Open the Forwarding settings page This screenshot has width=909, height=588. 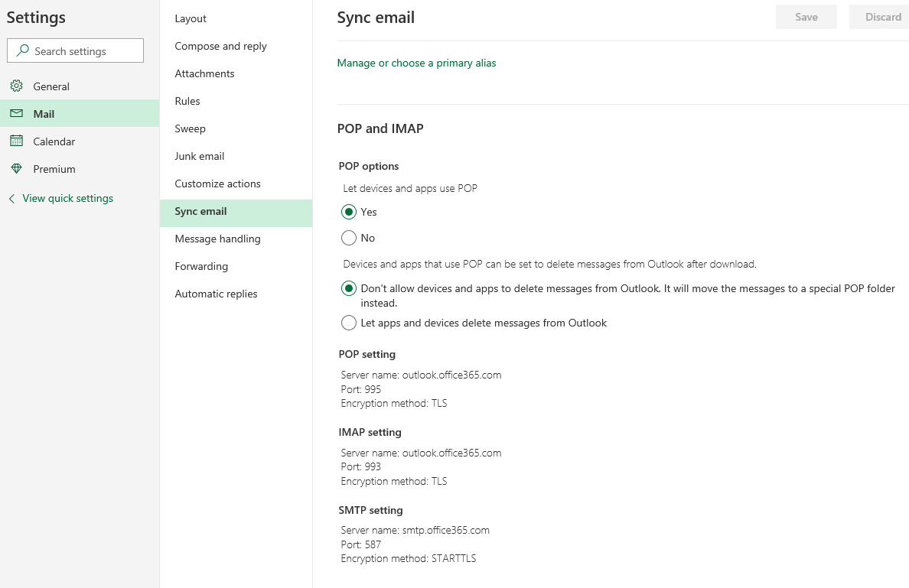coord(201,266)
